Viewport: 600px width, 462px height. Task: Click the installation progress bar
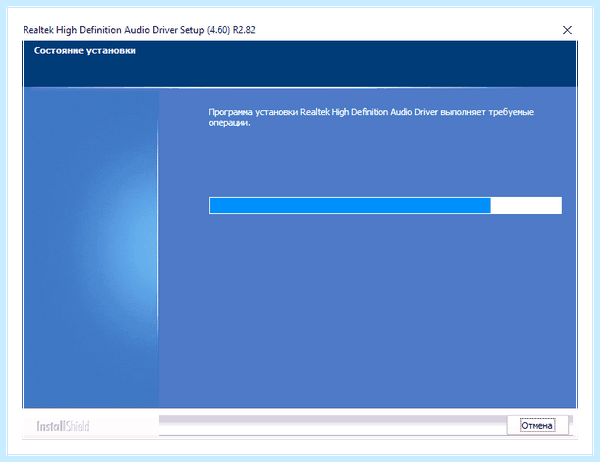pos(385,206)
